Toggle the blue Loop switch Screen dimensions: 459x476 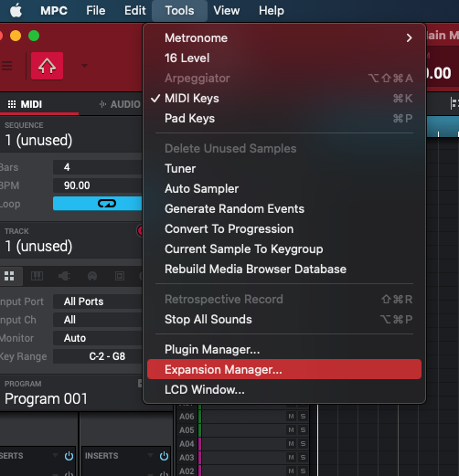pos(98,204)
